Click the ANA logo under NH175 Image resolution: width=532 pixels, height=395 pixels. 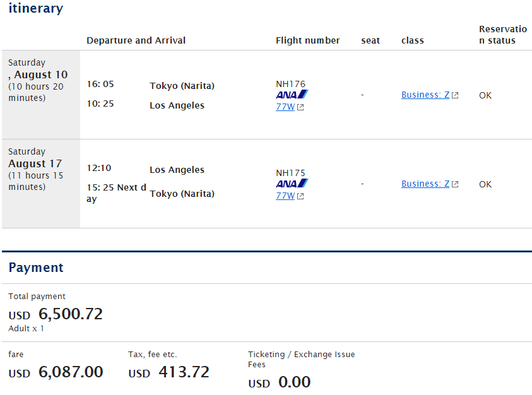pos(292,183)
